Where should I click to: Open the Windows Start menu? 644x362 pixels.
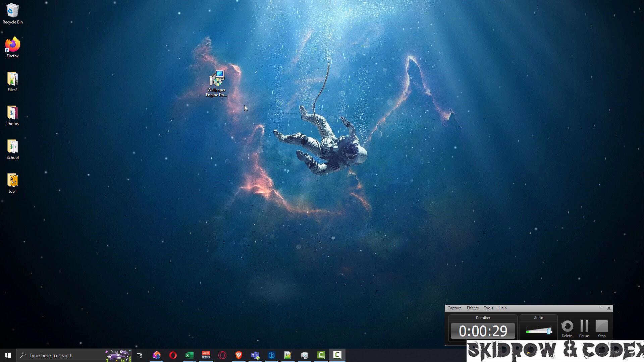tap(8, 355)
